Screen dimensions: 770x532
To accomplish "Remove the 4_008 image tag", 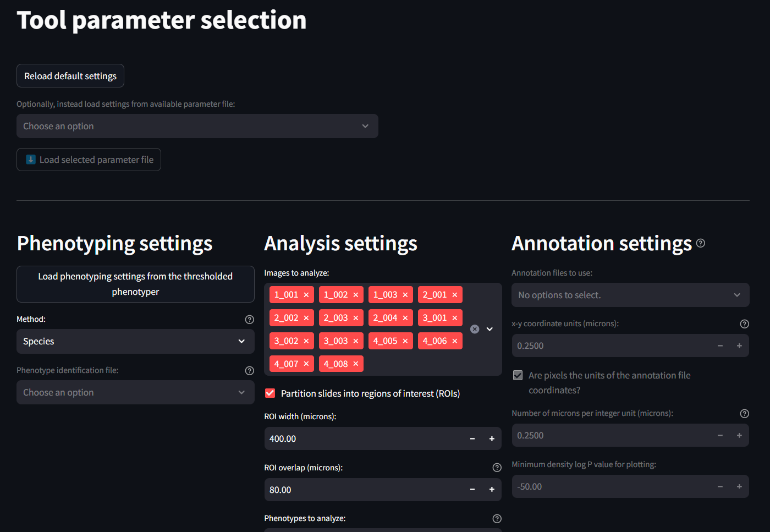I will point(356,364).
